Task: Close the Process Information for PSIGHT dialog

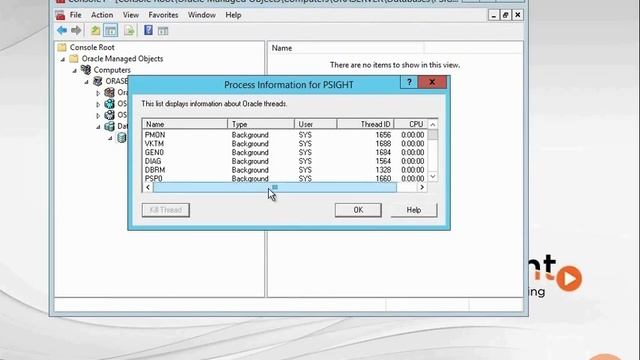Action: pyautogui.click(x=432, y=82)
